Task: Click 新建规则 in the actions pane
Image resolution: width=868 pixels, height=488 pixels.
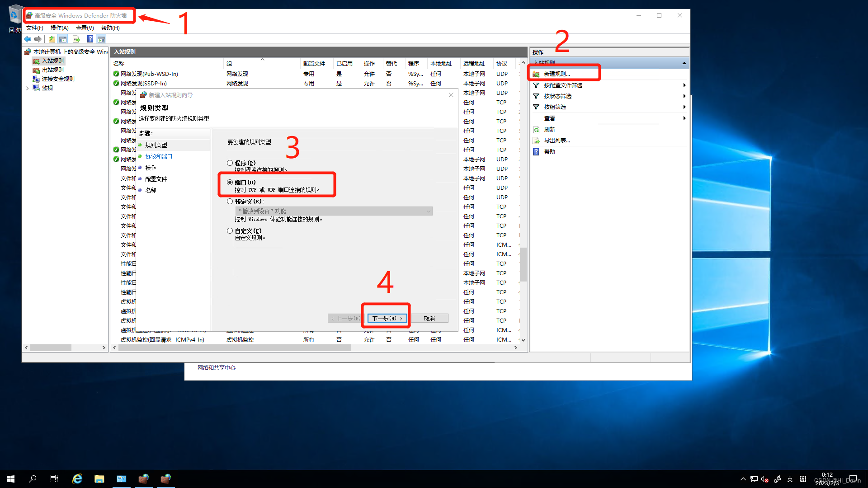Action: 557,74
